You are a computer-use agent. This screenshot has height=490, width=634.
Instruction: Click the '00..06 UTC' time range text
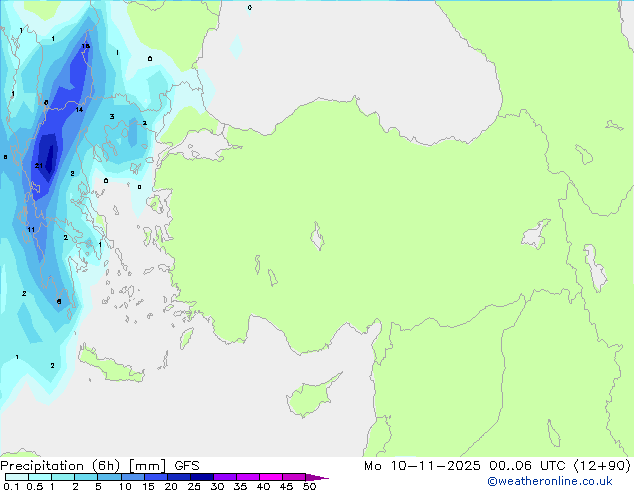coord(526,466)
